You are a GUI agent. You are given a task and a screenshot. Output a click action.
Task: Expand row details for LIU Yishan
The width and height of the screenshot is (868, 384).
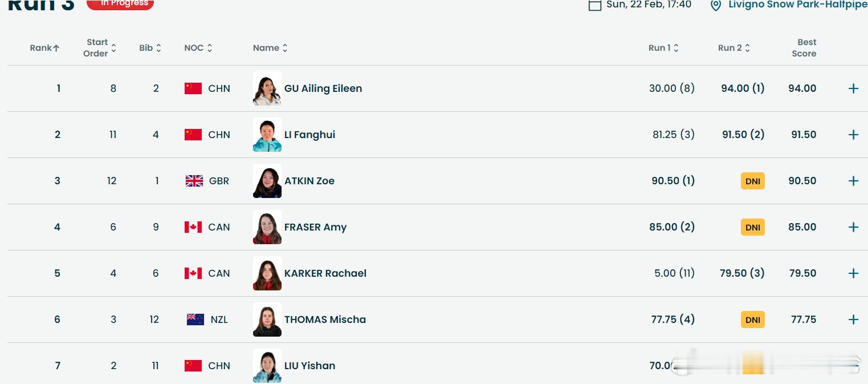coord(853,366)
